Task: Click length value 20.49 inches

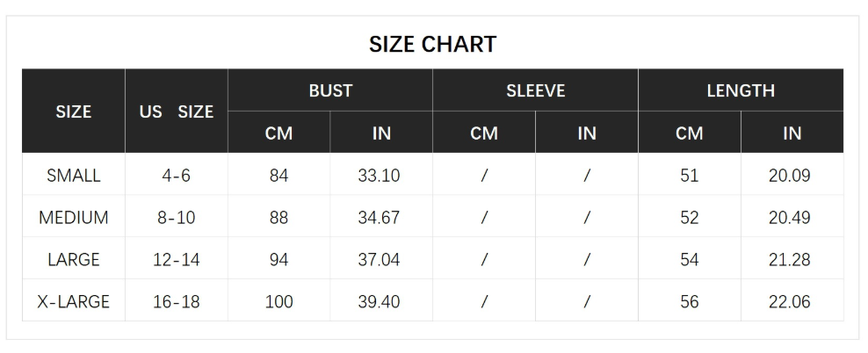Action: point(789,218)
